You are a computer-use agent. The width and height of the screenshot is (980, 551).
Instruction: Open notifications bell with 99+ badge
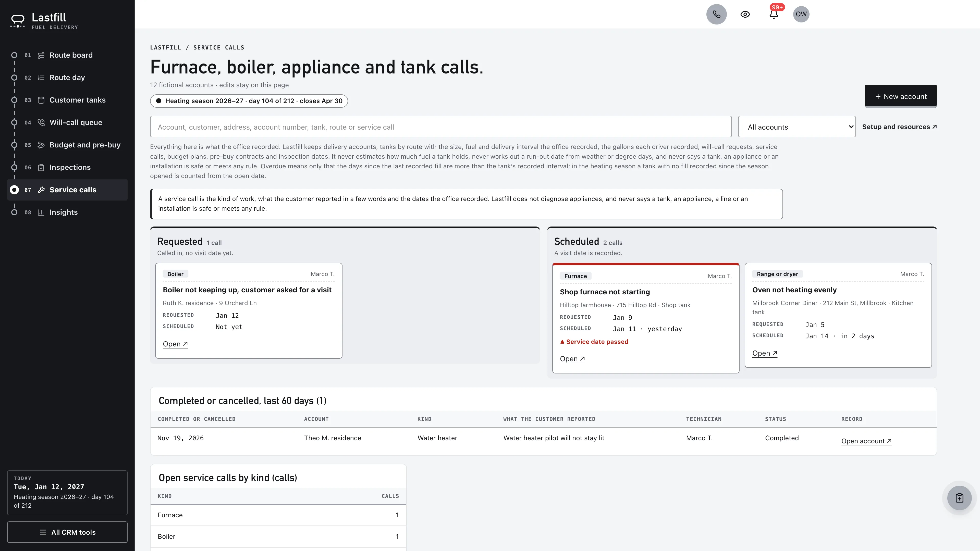tap(774, 14)
